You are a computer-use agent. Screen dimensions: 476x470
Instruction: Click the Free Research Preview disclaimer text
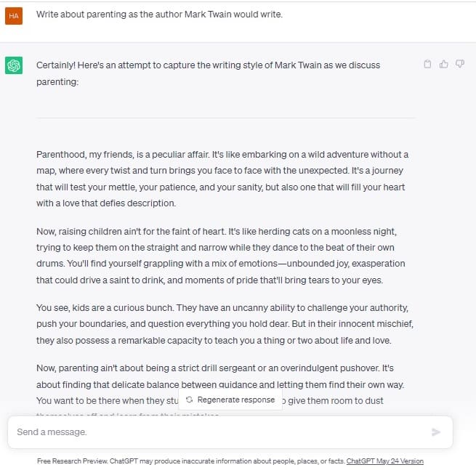(x=191, y=461)
